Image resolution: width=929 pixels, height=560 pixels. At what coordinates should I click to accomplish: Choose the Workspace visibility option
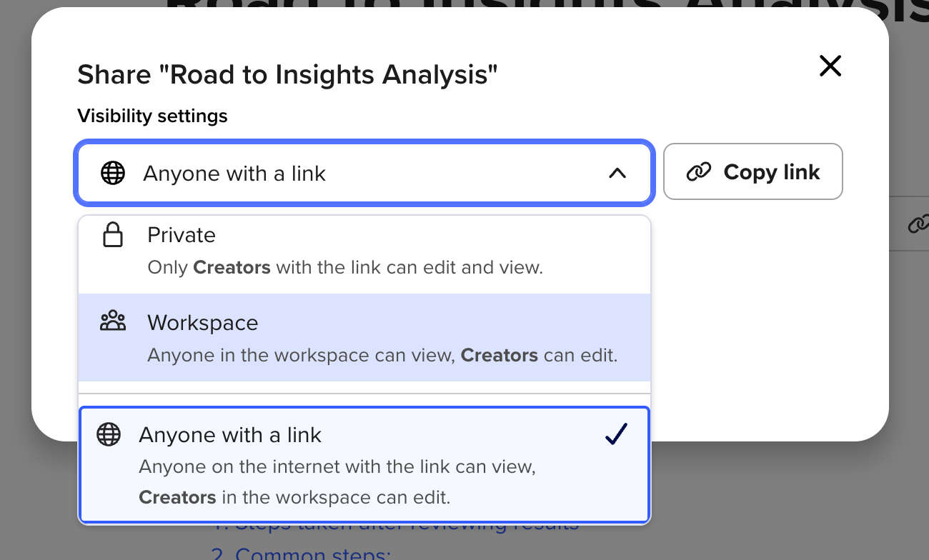pyautogui.click(x=364, y=338)
